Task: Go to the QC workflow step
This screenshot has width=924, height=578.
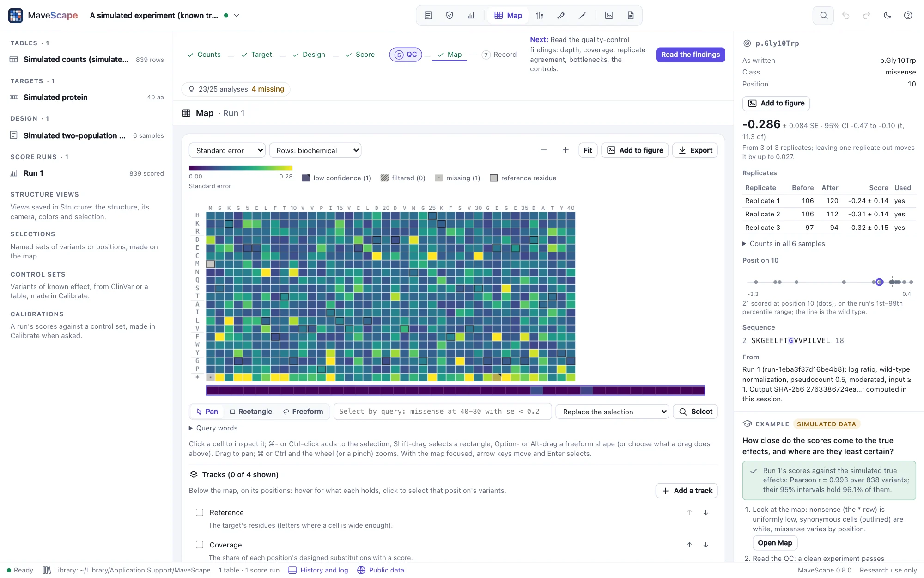Action: [x=406, y=55]
